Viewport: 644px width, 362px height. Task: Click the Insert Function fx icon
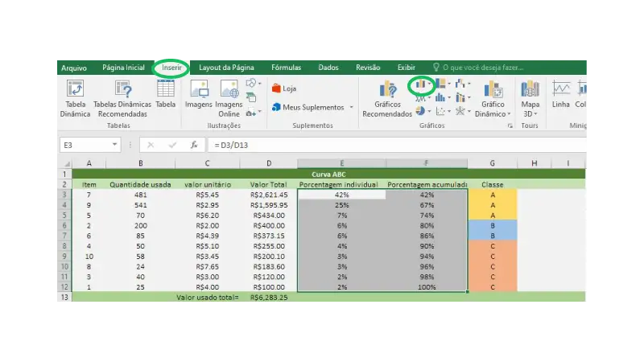point(194,145)
